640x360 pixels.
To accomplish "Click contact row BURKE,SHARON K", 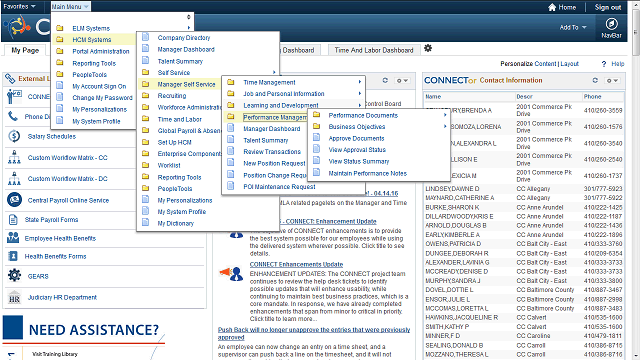I will coord(524,207).
